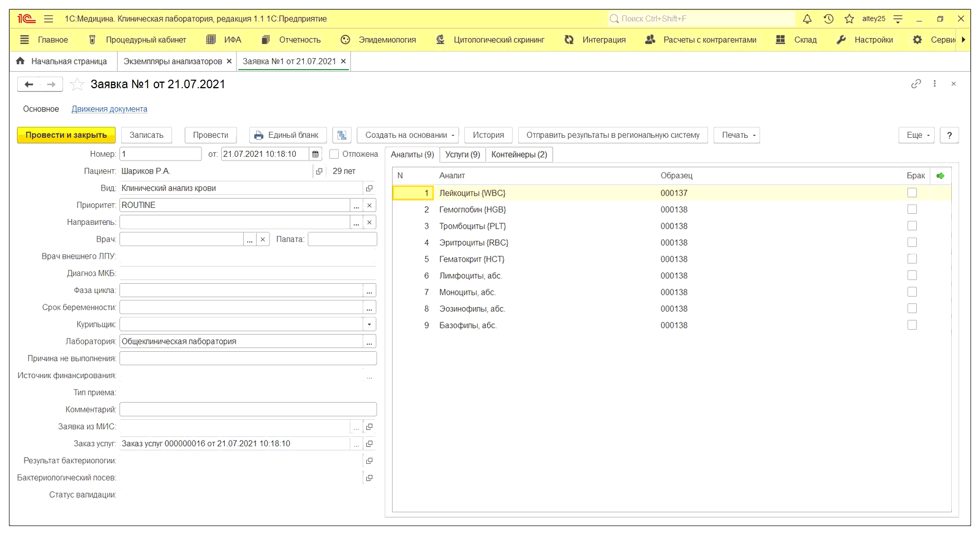Open selection for Срок беременности field
This screenshot has height=535, width=980.
(369, 308)
